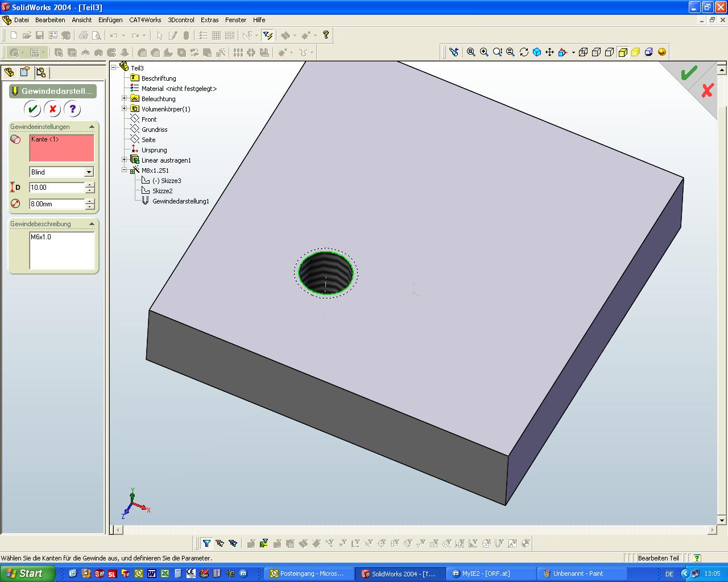Open Posteingang window from the taskbar
This screenshot has height=582, width=728.
pyautogui.click(x=308, y=573)
